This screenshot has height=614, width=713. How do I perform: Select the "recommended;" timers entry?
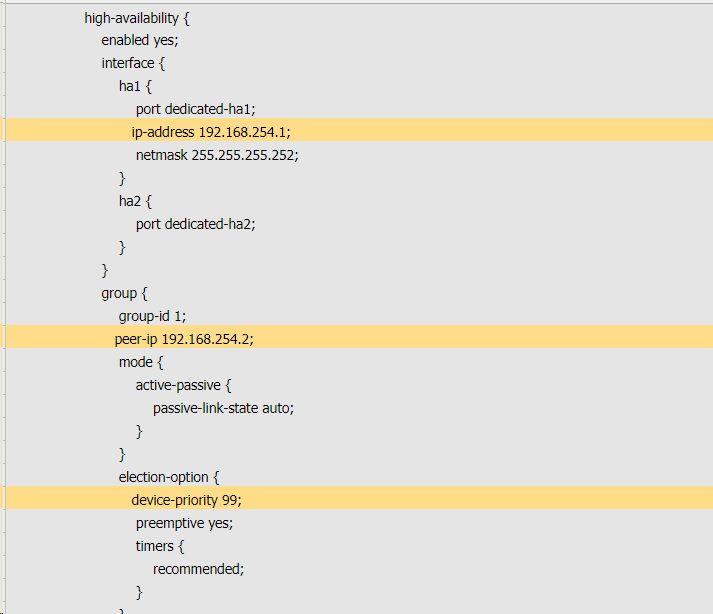pyautogui.click(x=198, y=569)
